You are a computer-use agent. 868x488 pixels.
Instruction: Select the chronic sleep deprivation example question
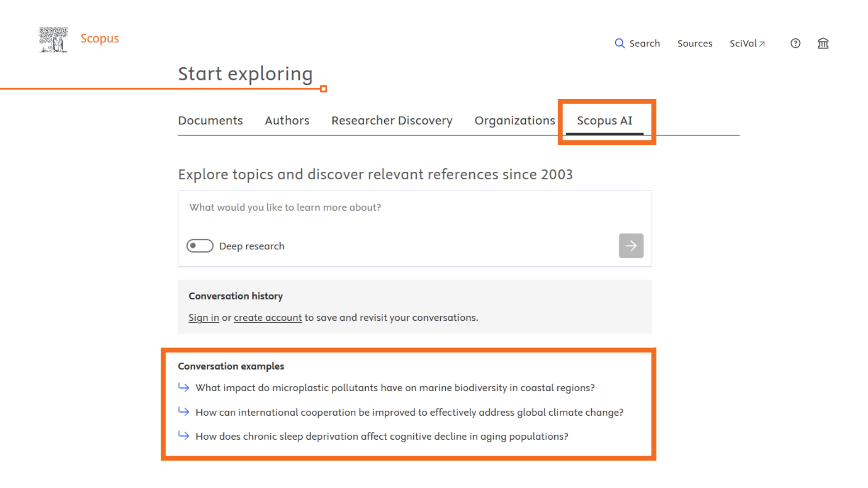point(382,436)
